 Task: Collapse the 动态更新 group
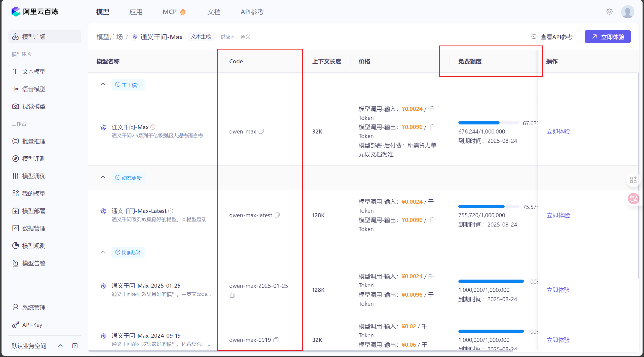coord(103,177)
